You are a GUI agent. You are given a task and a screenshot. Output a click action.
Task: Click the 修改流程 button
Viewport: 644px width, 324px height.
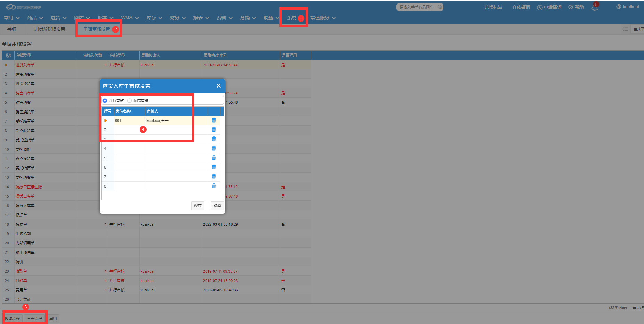(x=12, y=318)
